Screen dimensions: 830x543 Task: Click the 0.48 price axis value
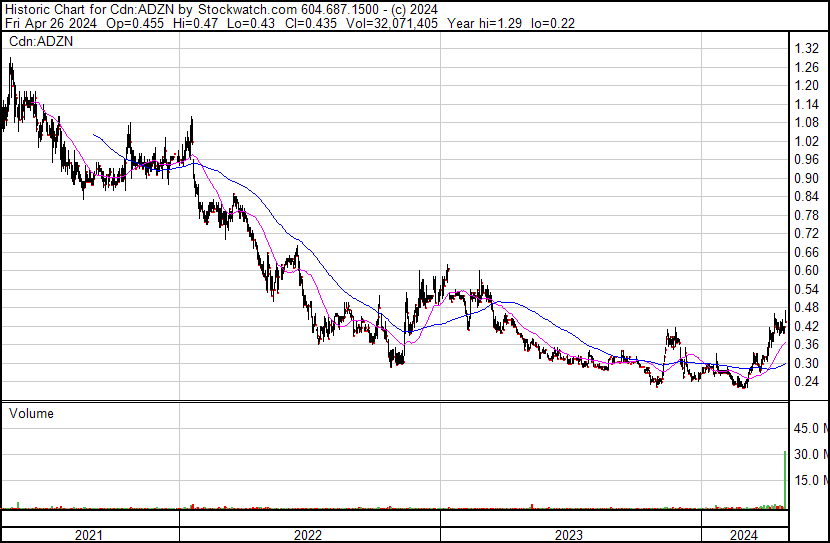807,307
